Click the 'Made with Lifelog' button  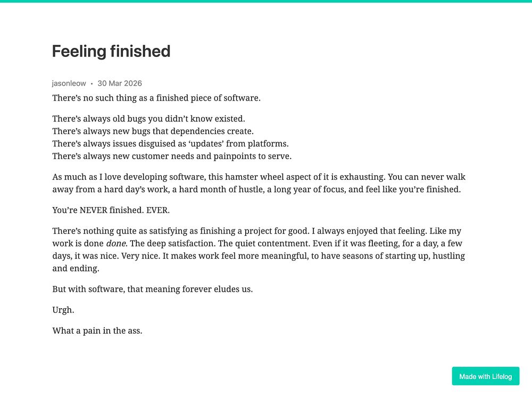pos(485,376)
